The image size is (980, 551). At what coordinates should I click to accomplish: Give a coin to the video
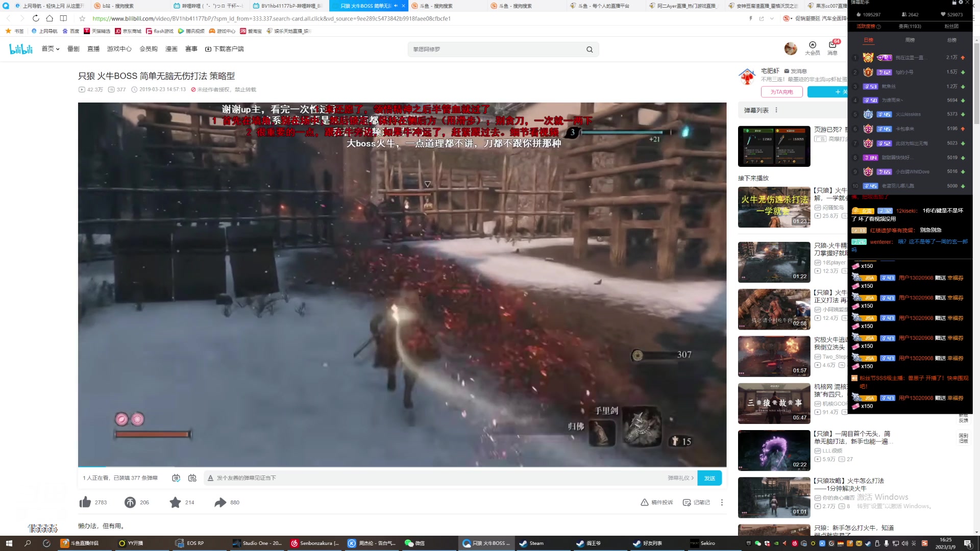(130, 503)
